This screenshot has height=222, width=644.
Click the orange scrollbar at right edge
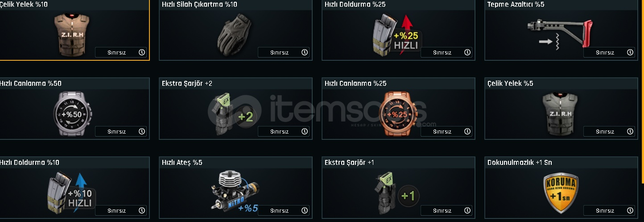click(642, 92)
